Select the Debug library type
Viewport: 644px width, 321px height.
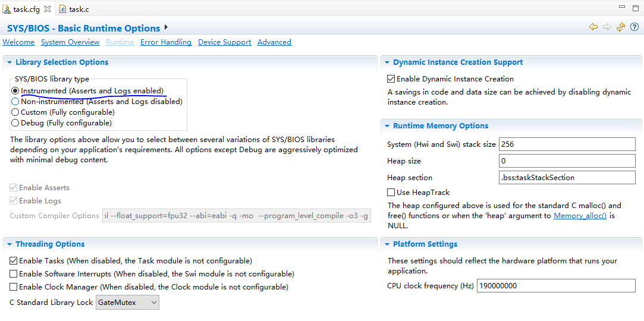(15, 122)
